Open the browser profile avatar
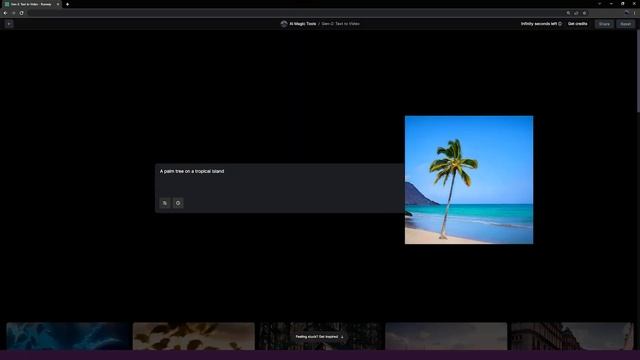This screenshot has height=360, width=640. [x=627, y=13]
